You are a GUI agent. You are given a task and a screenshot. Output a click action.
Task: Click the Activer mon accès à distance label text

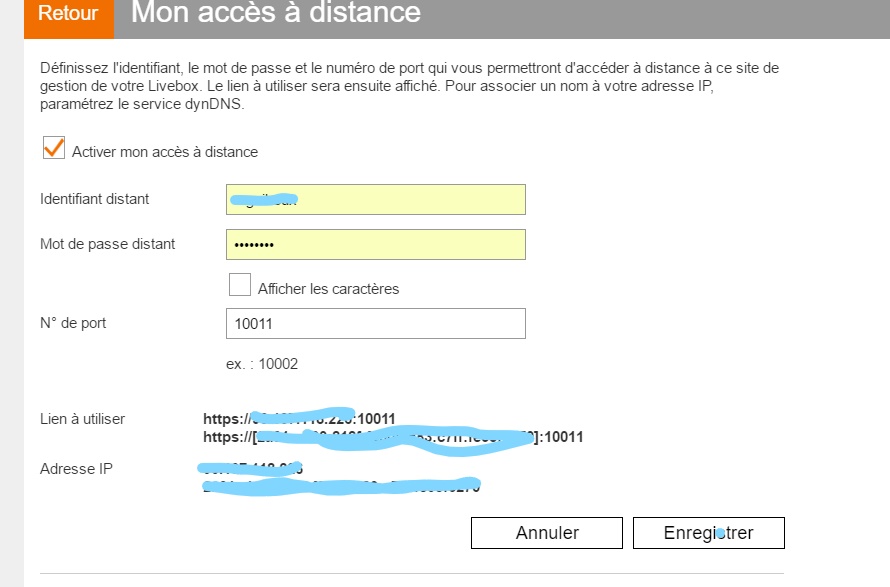pyautogui.click(x=165, y=152)
